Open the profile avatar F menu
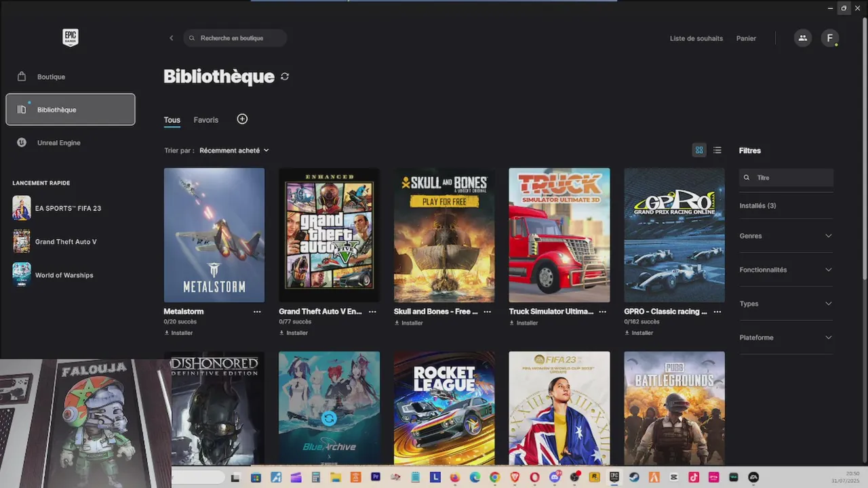The image size is (868, 488). pos(830,38)
